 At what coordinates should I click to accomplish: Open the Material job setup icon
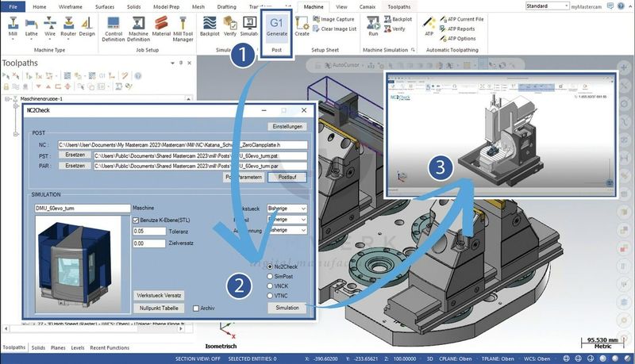pyautogui.click(x=161, y=27)
